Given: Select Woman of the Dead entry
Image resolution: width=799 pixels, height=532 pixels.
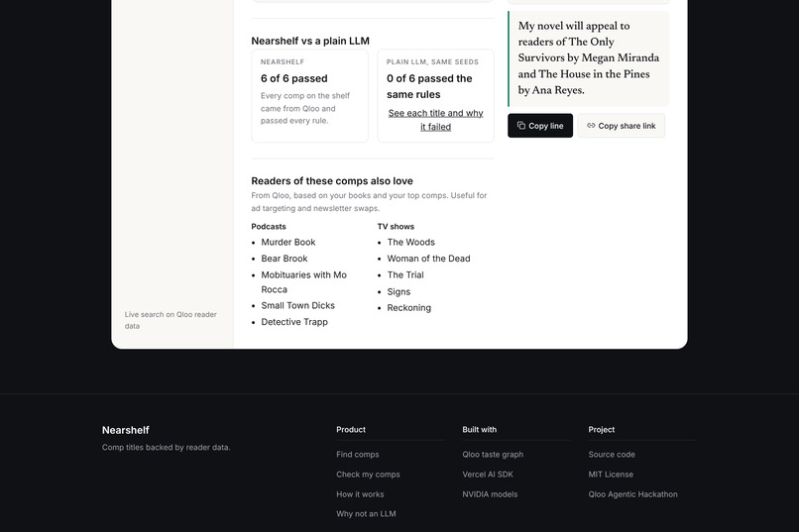Looking at the screenshot, I should pyautogui.click(x=428, y=259).
